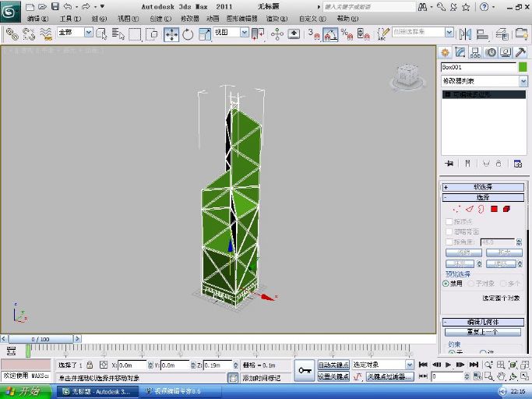The height and width of the screenshot is (399, 532).
Task: Toggle the 3D Snaps icon
Action: pyautogui.click(x=314, y=34)
